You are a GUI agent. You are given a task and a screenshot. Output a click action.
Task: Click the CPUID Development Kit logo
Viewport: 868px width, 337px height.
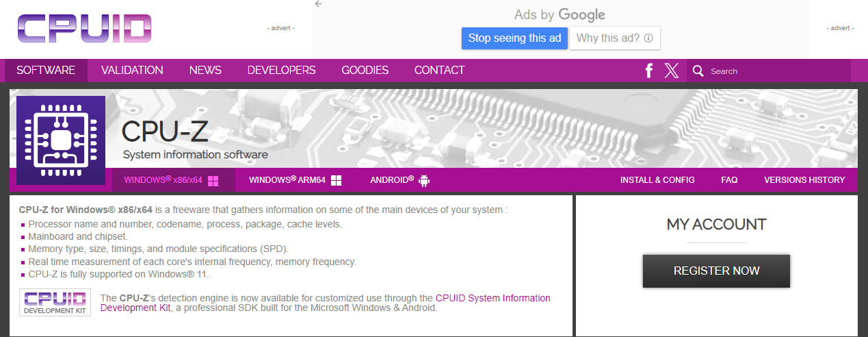55,302
